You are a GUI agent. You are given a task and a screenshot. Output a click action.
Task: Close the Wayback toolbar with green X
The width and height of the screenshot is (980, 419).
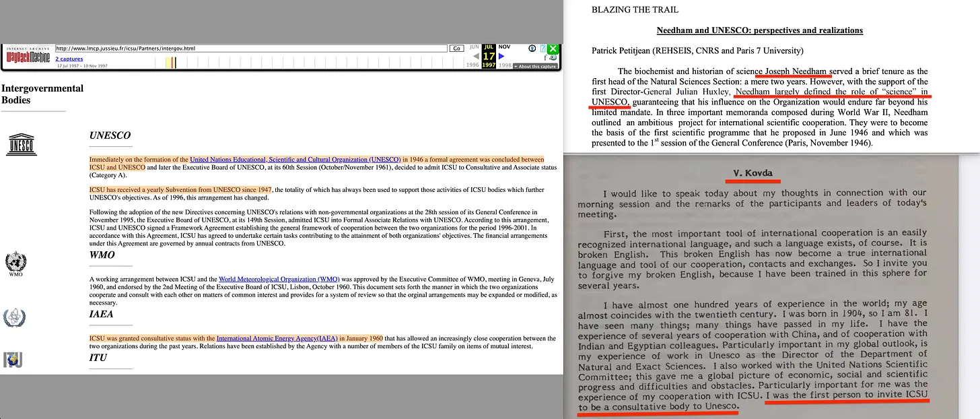[x=553, y=49]
